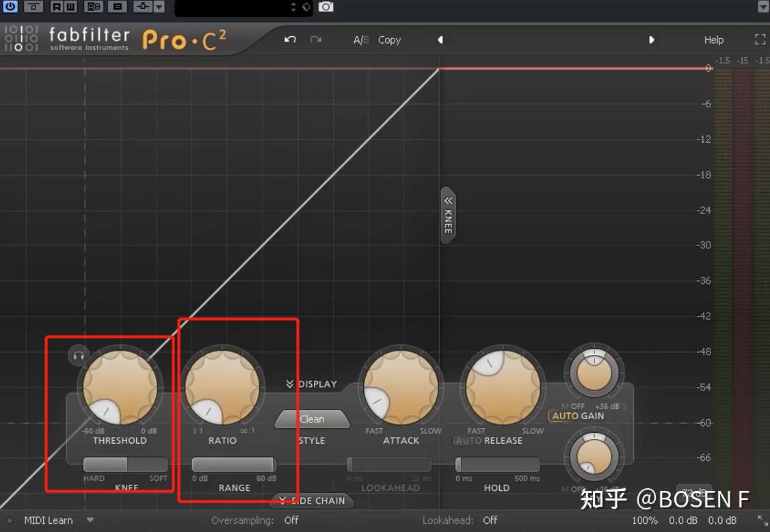Click the fullscreen icon next to Help
770x532 pixels.
click(x=760, y=39)
